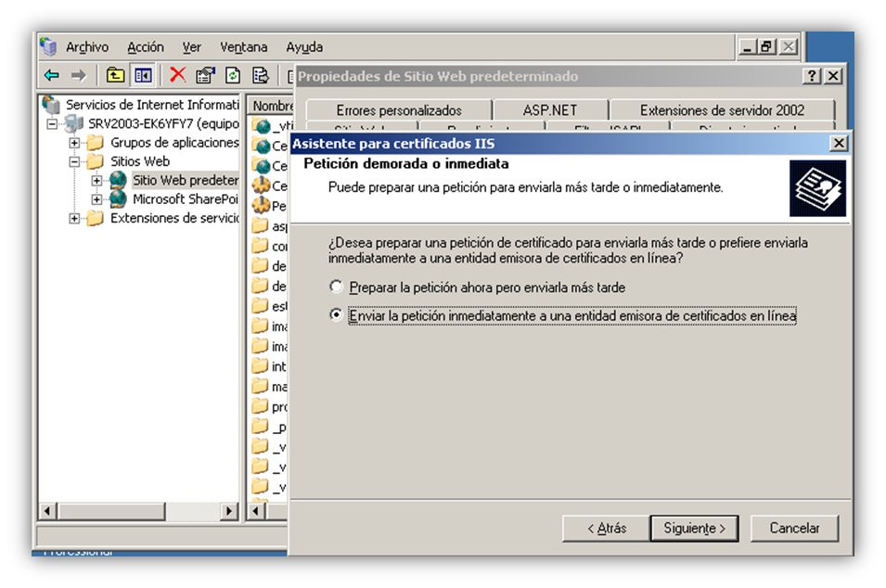This screenshot has height=588, width=886.
Task: Click the Up one level folder icon
Action: coord(115,74)
